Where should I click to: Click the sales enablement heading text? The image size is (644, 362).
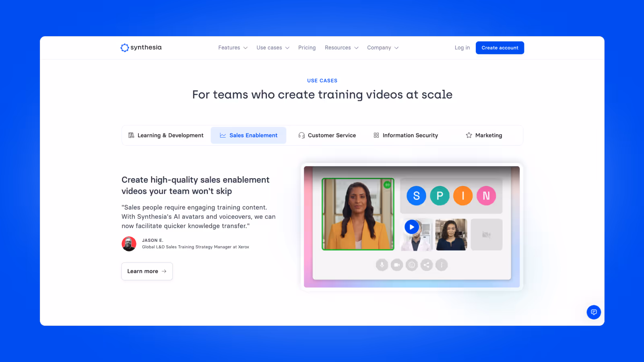[196, 185]
